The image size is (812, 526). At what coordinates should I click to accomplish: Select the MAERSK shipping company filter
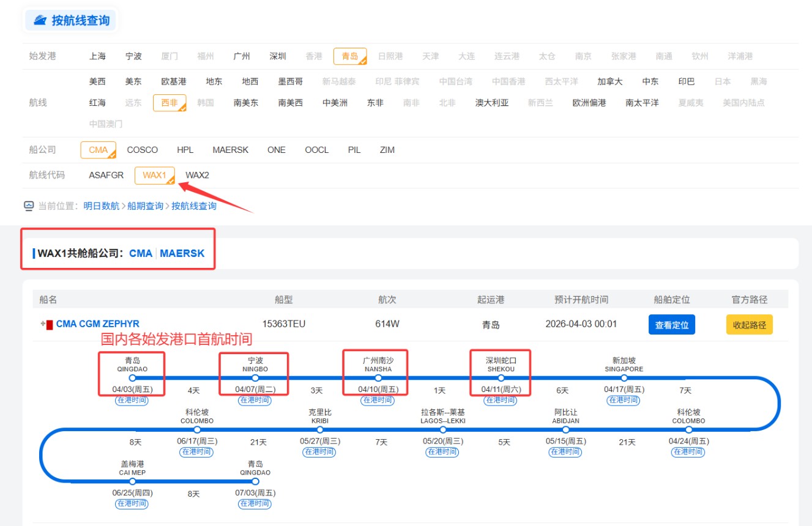point(230,150)
